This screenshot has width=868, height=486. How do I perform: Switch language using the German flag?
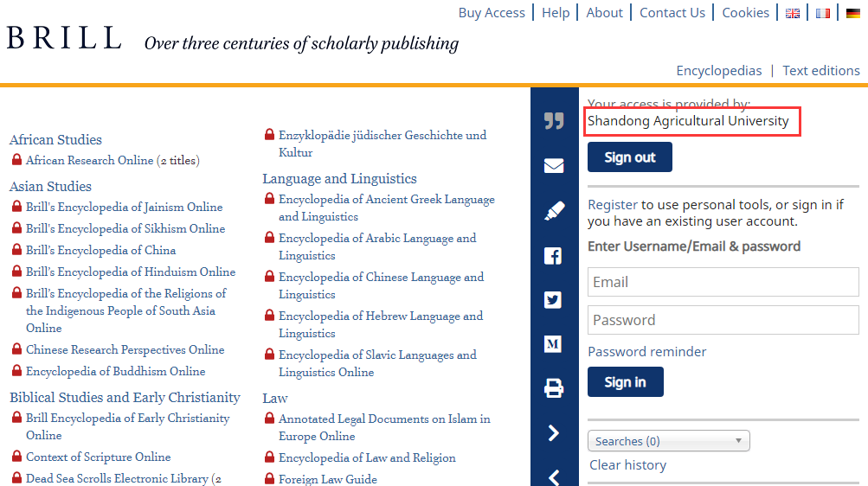click(853, 13)
